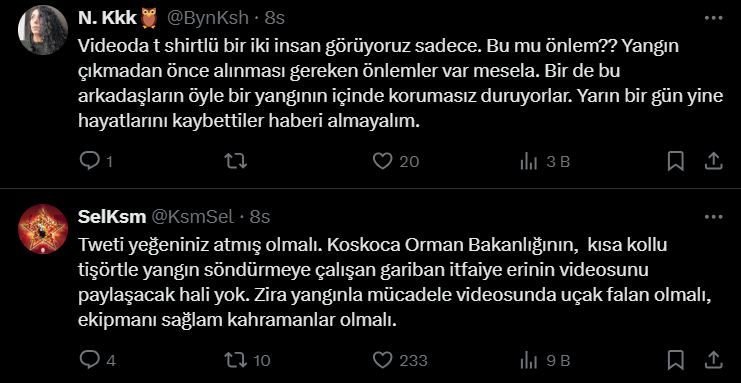741x383 pixels.
Task: Open N. Kkk tweet's 8s timestamp
Action: click(x=275, y=18)
